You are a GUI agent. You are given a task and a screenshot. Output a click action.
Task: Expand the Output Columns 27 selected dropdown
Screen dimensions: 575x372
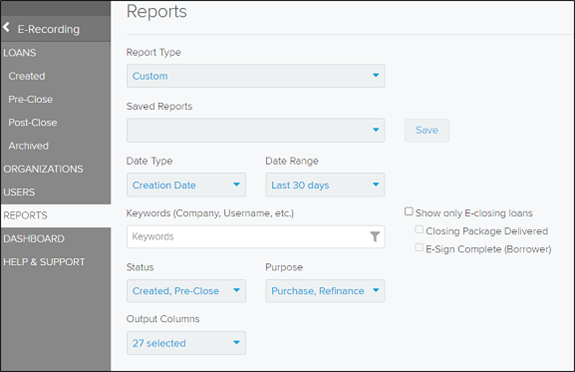tap(186, 343)
